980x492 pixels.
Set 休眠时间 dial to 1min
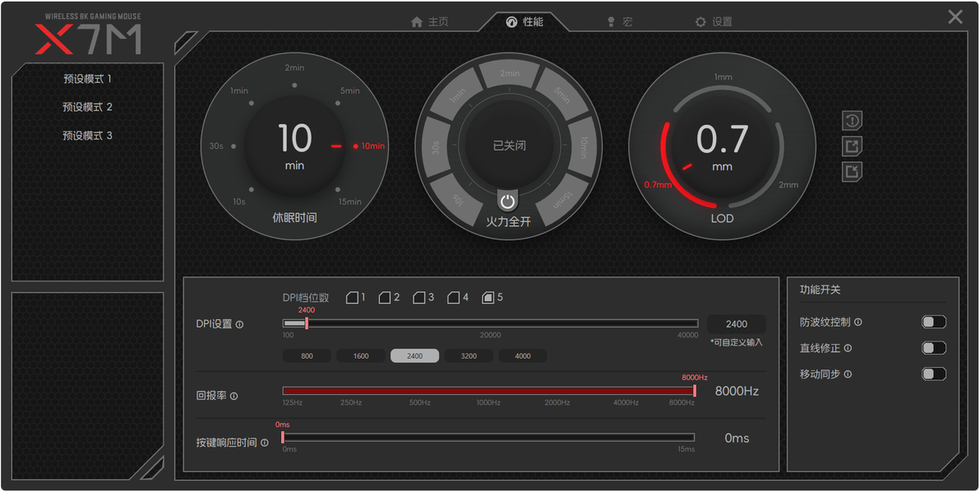pyautogui.click(x=239, y=91)
